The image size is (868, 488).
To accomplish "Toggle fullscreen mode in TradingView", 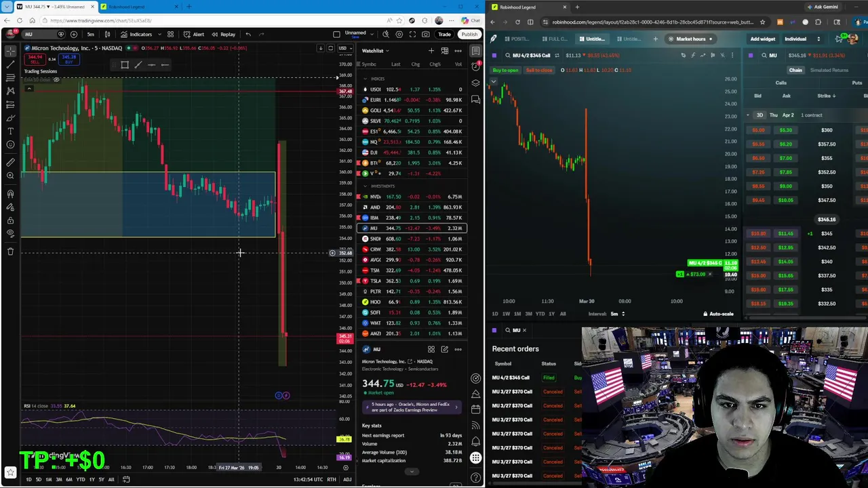I will [x=412, y=34].
